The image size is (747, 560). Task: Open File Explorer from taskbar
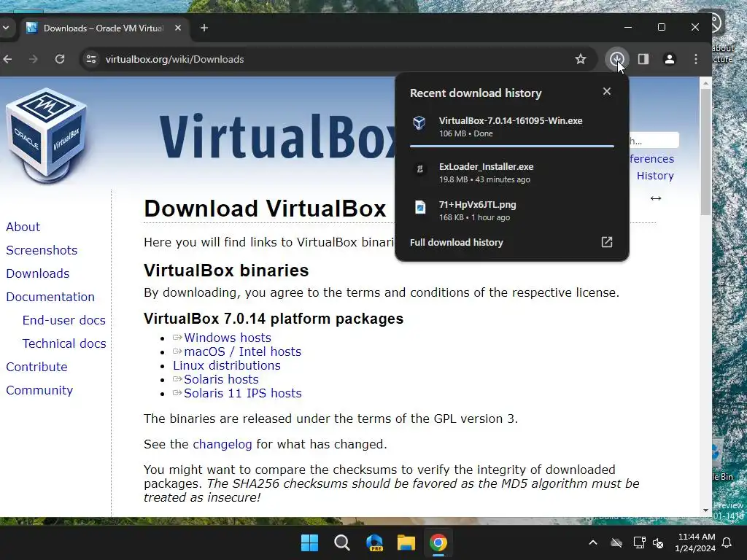click(x=406, y=542)
